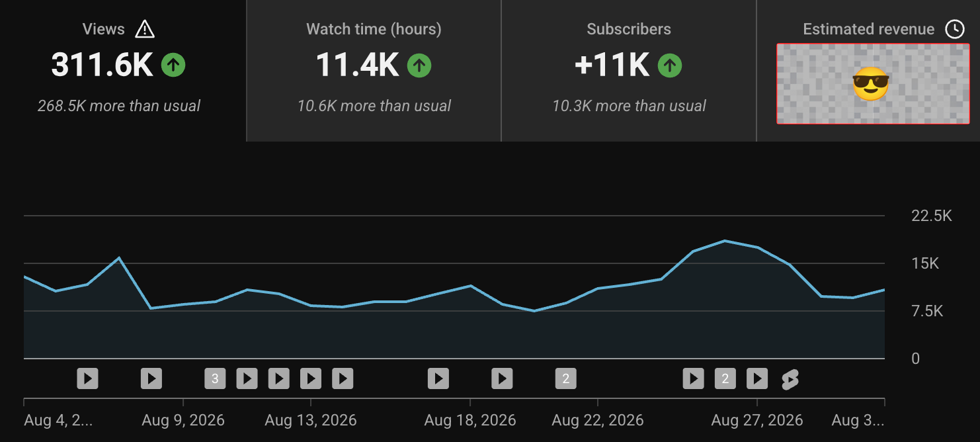This screenshot has height=442, width=980.
Task: Click the truncated 'Aug 3...' date label
Action: tap(858, 420)
